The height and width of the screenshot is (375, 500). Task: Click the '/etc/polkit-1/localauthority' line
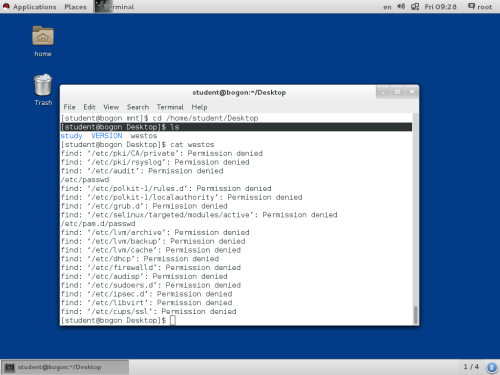tap(181, 197)
